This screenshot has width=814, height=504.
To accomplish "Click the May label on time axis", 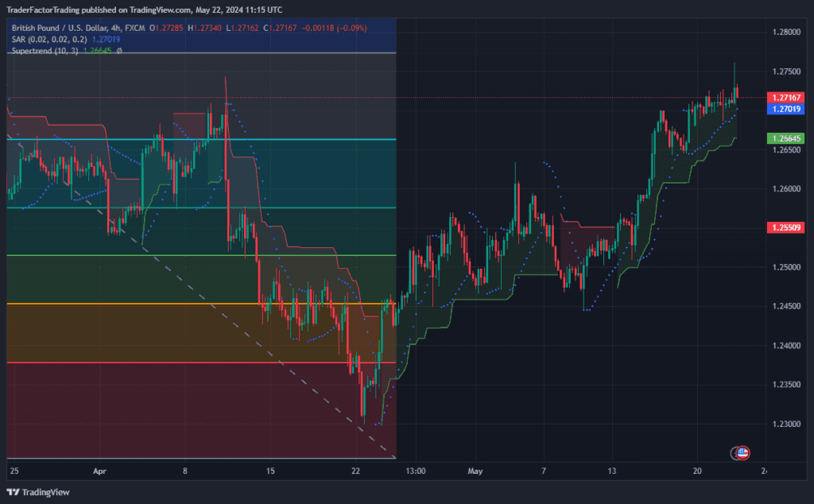I will pos(475,471).
